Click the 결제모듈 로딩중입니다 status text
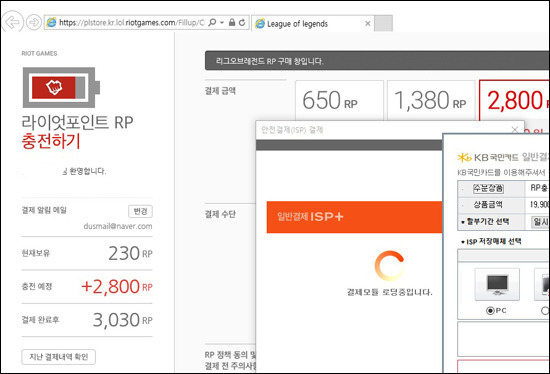Image resolution: width=550 pixels, height=374 pixels. click(x=389, y=292)
